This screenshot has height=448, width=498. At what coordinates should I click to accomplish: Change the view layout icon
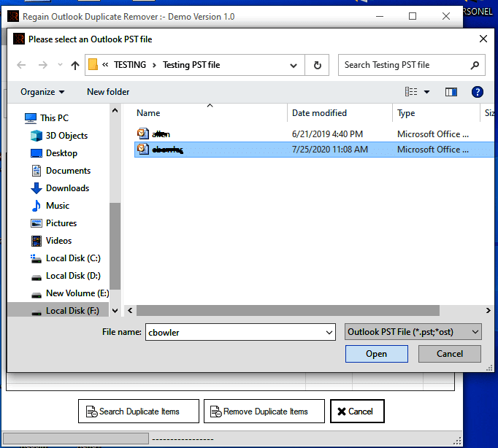coord(411,92)
